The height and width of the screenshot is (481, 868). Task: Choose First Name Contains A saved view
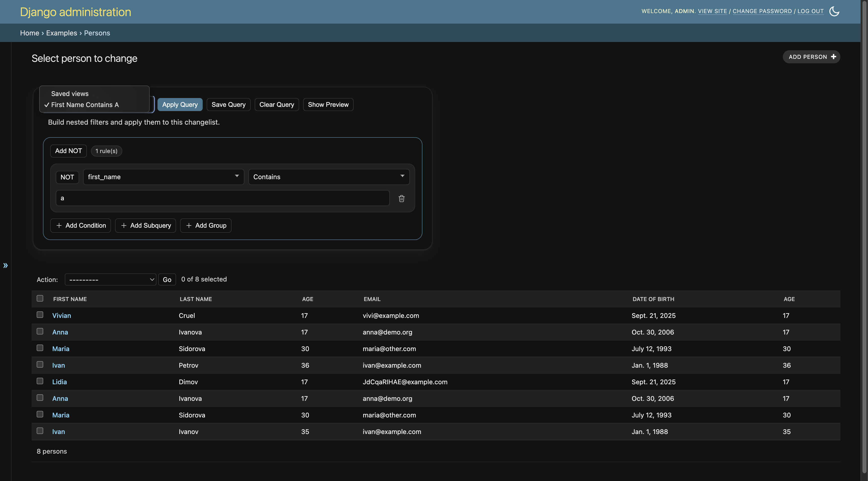tap(85, 105)
